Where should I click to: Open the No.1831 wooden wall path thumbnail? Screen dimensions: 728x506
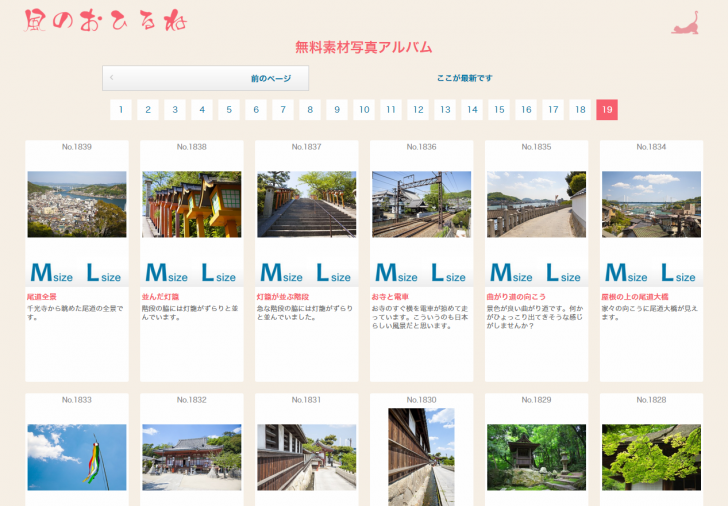point(306,457)
